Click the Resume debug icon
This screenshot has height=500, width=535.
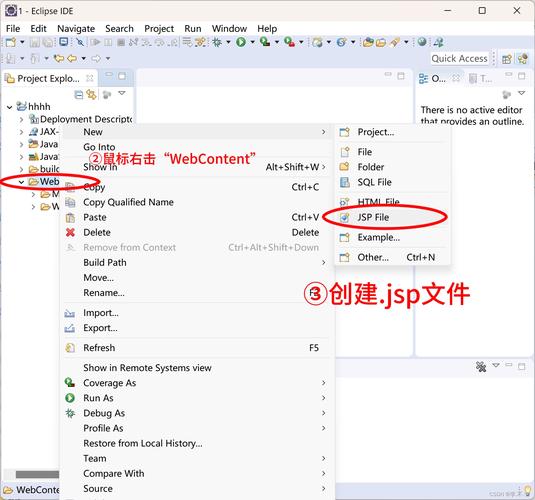coord(96,42)
